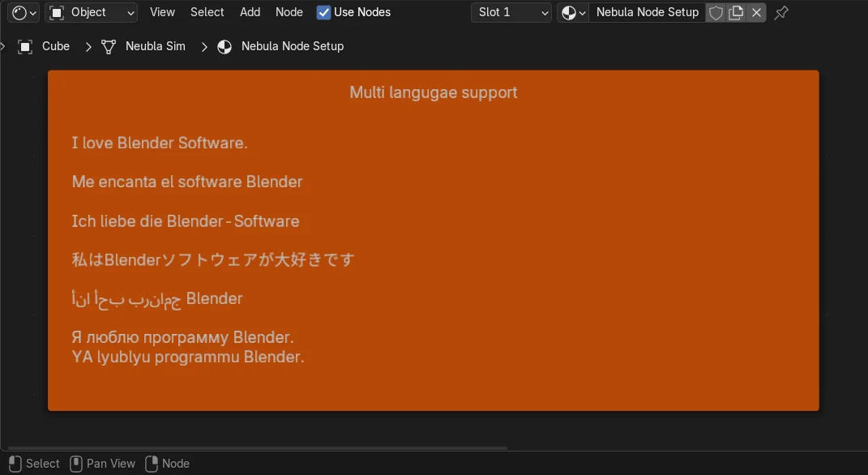
Task: Open the Object shader type dropdown
Action: (91, 12)
